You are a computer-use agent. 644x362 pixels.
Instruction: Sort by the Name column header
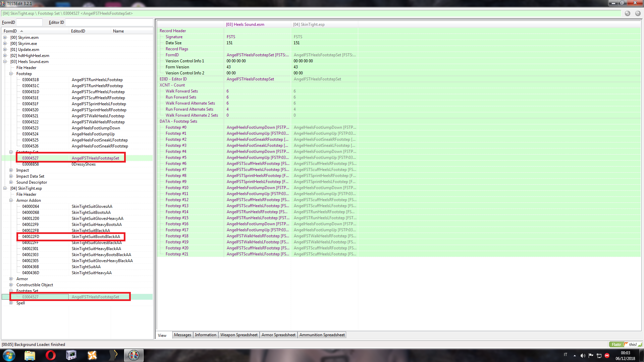(132, 31)
